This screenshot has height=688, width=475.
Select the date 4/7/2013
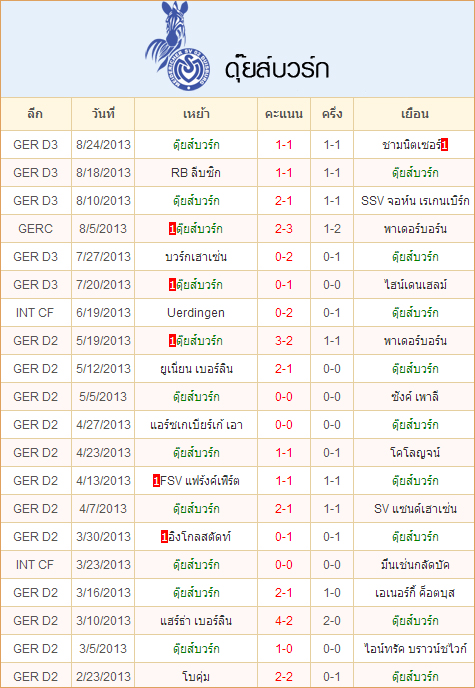103,509
